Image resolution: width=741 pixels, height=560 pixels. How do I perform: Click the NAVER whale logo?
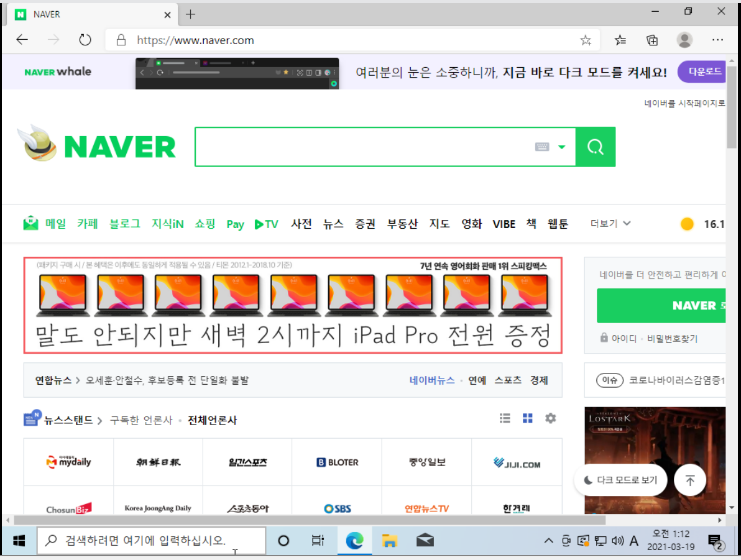(58, 72)
